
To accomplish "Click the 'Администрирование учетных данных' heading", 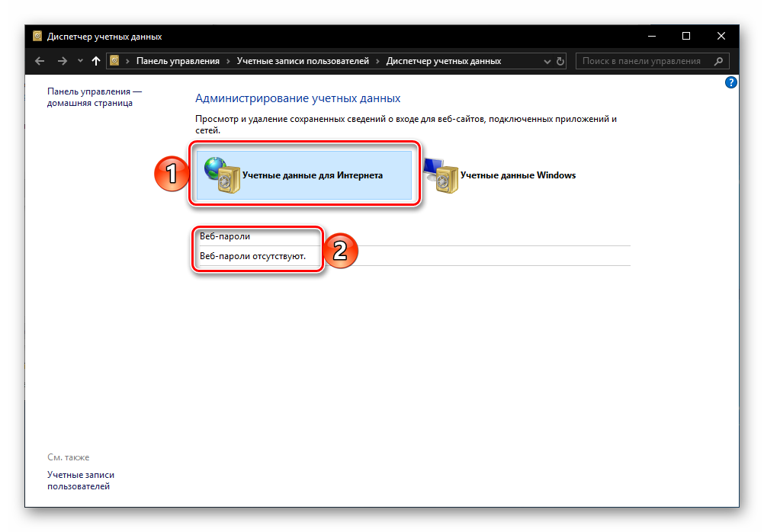I will click(297, 98).
